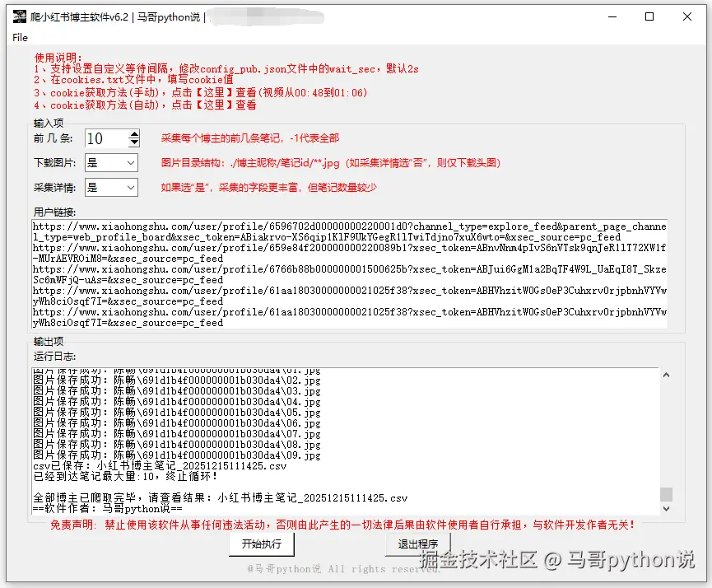Screen dimensions: 712x588
Task: Minimize the window
Action: click(612, 16)
